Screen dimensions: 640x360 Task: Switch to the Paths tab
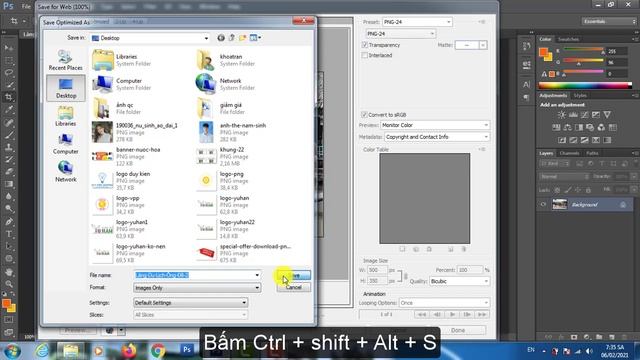(592, 153)
